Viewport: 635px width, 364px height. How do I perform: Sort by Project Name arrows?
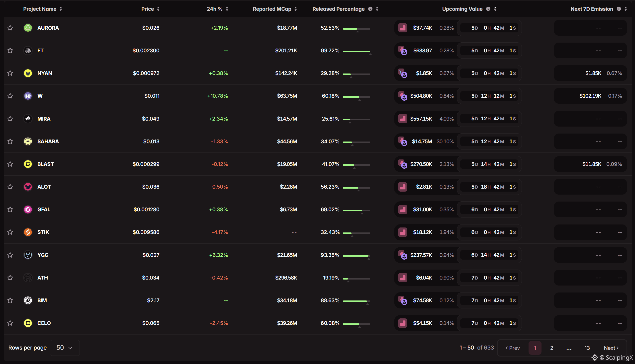[61, 9]
